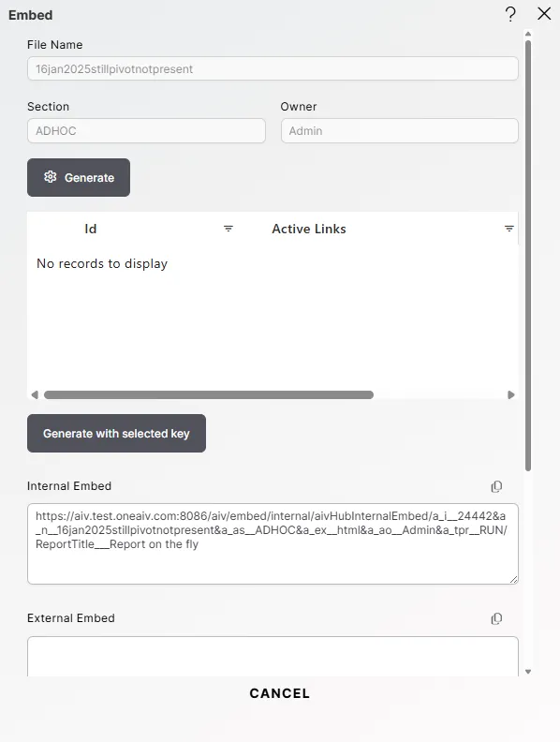Screen dimensions: 560x742
Task: Click the File Name input field
Action: tap(273, 68)
